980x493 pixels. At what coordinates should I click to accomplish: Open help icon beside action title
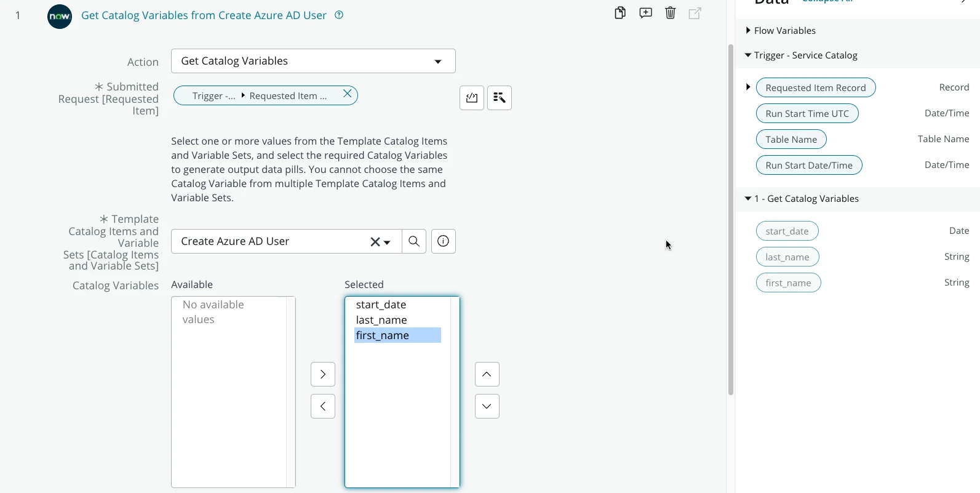pos(339,15)
